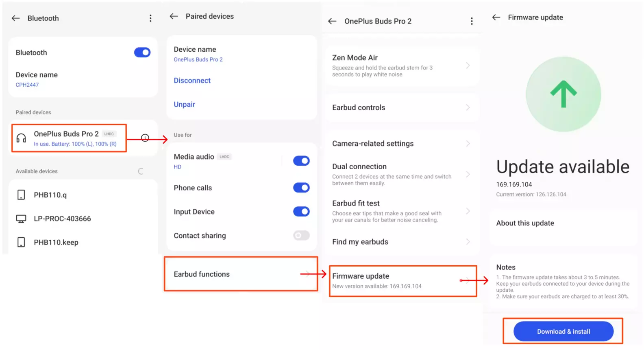Open Firmware update entry

403,281
